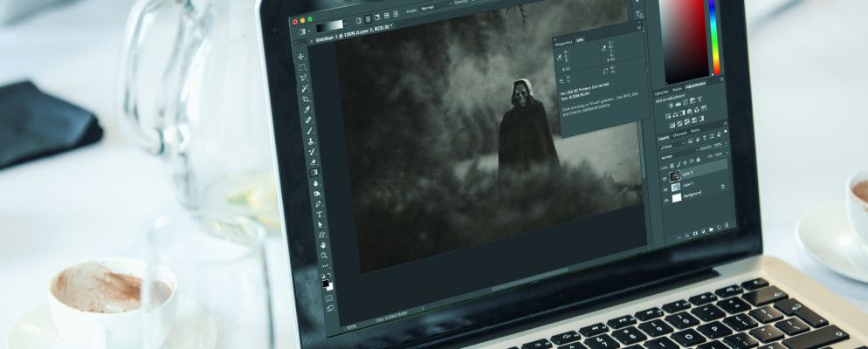The width and height of the screenshot is (868, 349).
Task: Select the Eyedropper tool
Action: (x=307, y=110)
